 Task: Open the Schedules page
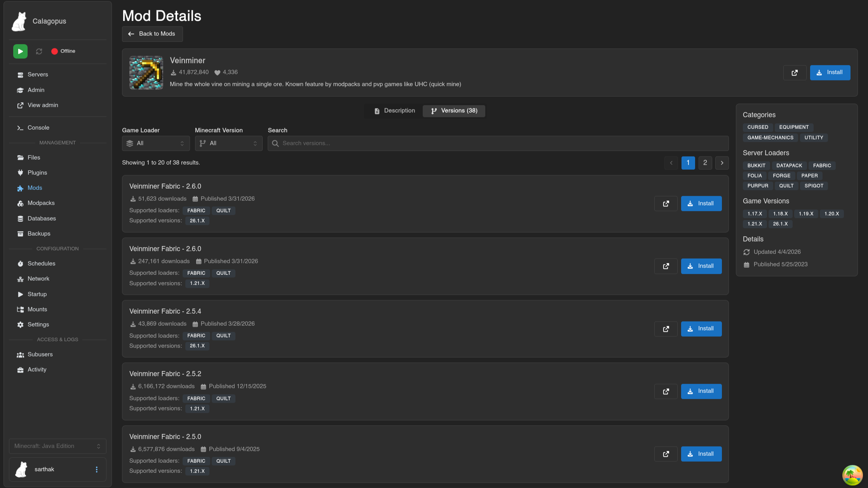41,264
